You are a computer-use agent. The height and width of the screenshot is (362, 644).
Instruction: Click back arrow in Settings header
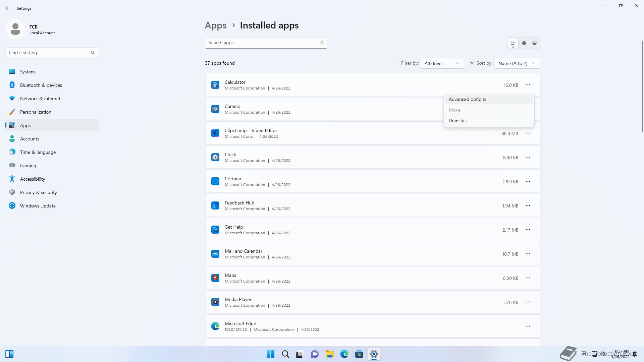click(x=8, y=8)
